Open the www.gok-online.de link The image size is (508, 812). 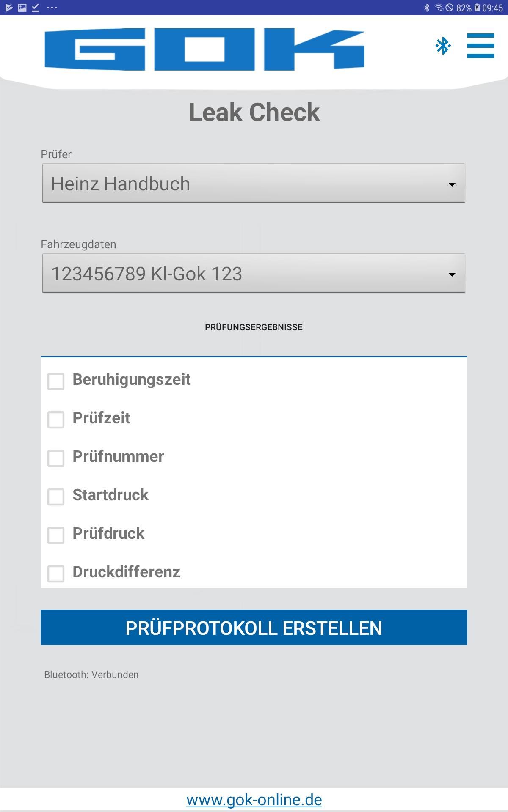coord(254,800)
